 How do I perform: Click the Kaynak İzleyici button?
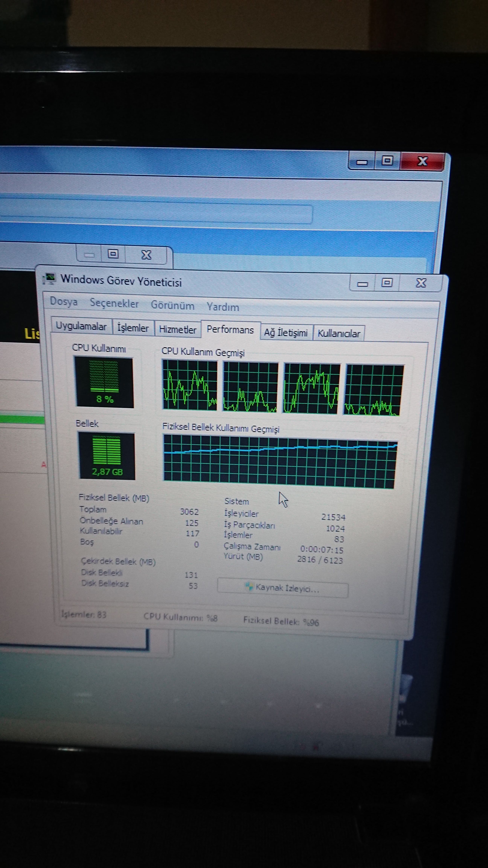(x=283, y=589)
